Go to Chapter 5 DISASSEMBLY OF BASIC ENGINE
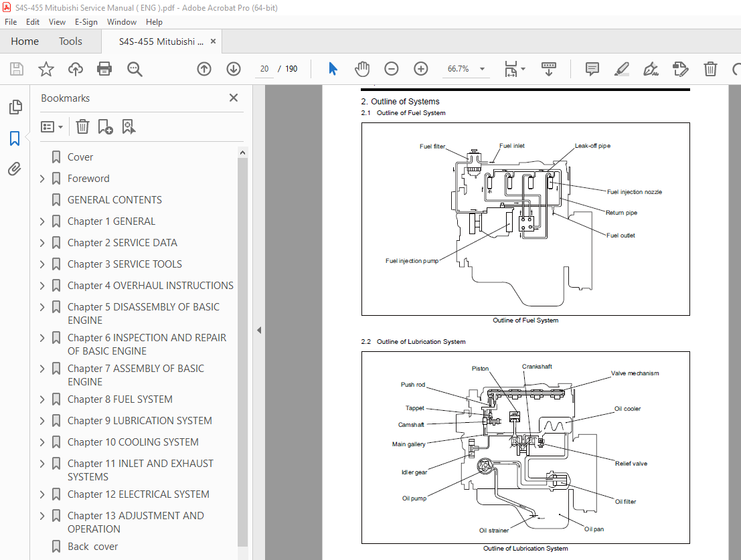This screenshot has width=741, height=560. point(143,314)
